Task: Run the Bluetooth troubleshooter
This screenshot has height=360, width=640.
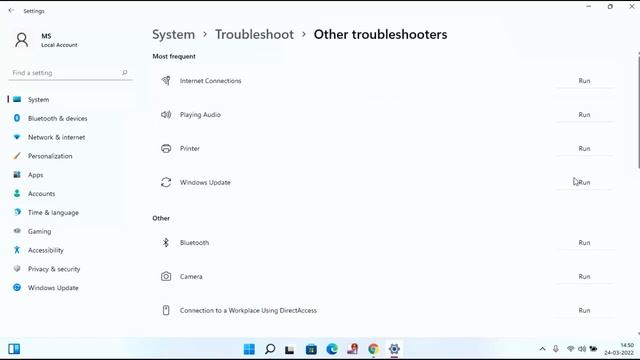Action: point(584,242)
